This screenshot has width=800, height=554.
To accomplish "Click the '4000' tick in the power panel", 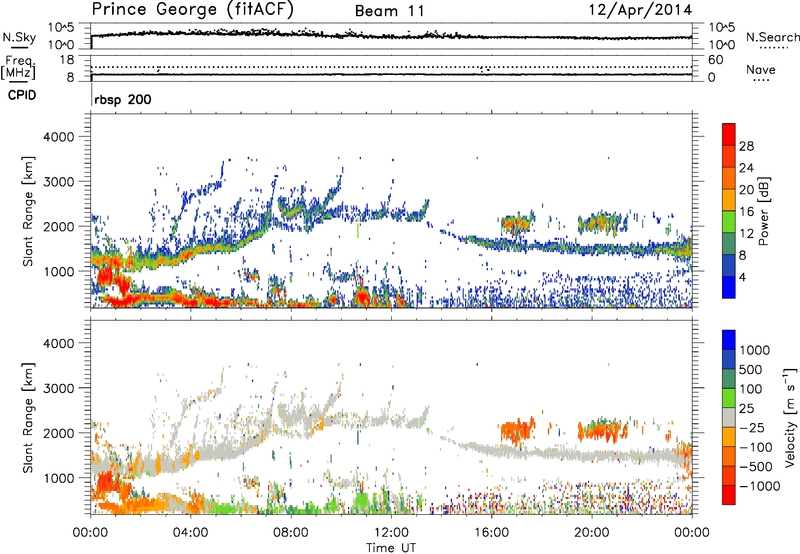I will [59, 137].
